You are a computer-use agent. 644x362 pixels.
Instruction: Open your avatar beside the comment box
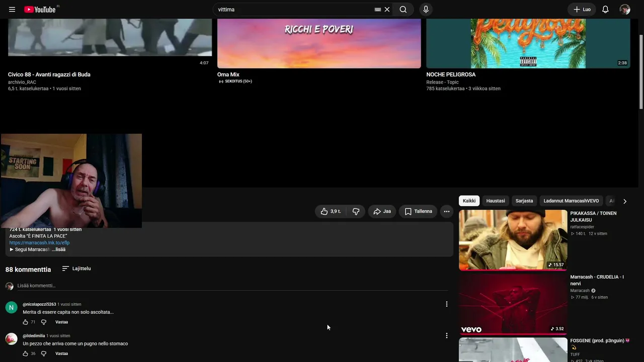(x=9, y=286)
